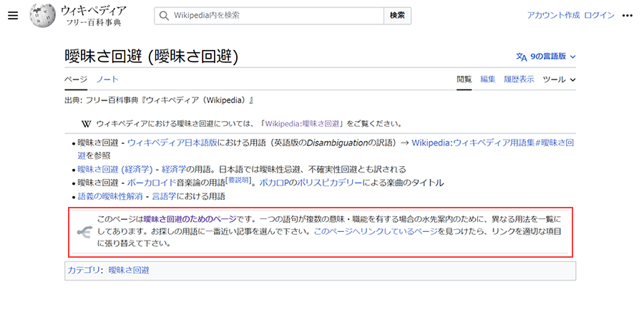This screenshot has height=315, width=644.
Task: Open the カテゴリ link
Action: pyautogui.click(x=84, y=270)
